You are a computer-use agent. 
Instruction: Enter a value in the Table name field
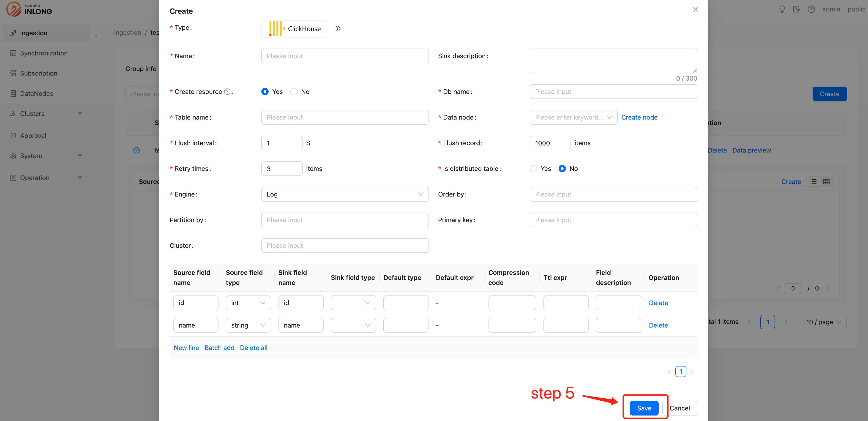pyautogui.click(x=344, y=117)
